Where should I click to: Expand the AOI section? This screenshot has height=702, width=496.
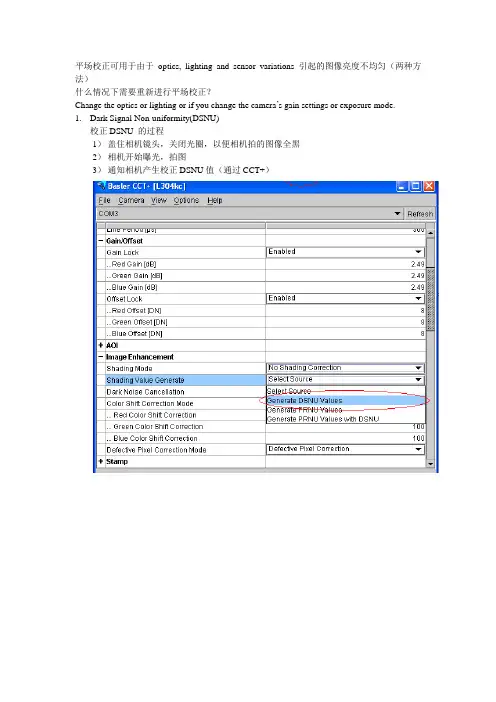pos(101,345)
